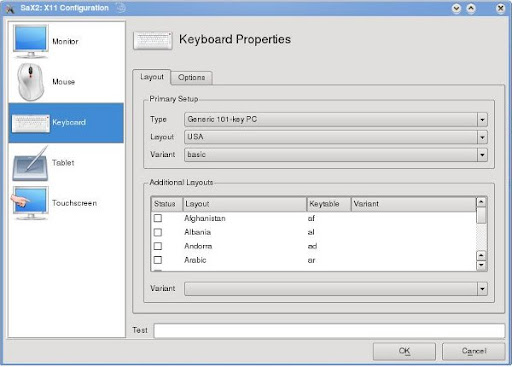Click the Keyboard Properties heading
Screen dimensions: 512x367
(x=235, y=39)
